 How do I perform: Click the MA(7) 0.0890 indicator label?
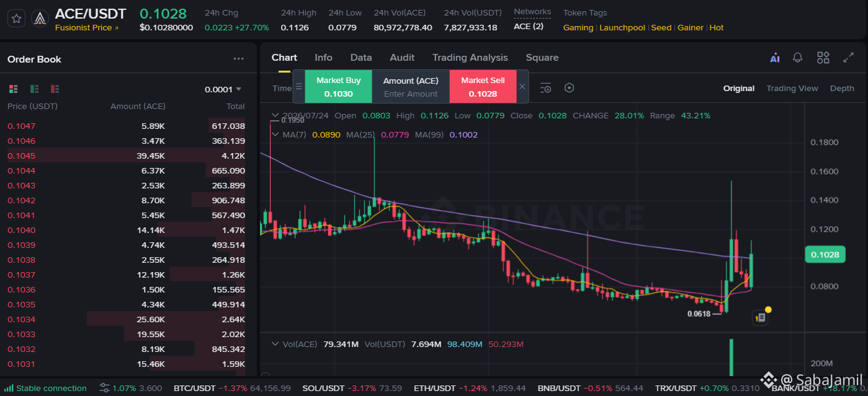(311, 134)
